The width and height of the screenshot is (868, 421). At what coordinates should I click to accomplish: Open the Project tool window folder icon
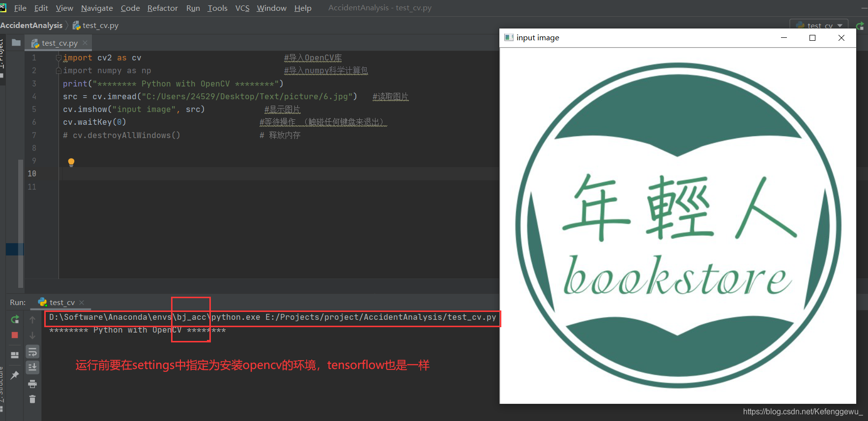(16, 43)
